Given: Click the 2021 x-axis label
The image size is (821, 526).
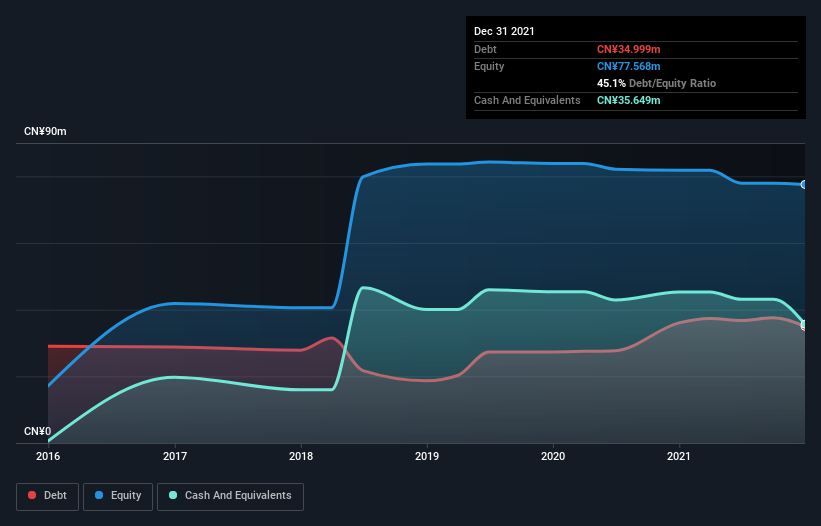Looking at the screenshot, I should pyautogui.click(x=679, y=456).
